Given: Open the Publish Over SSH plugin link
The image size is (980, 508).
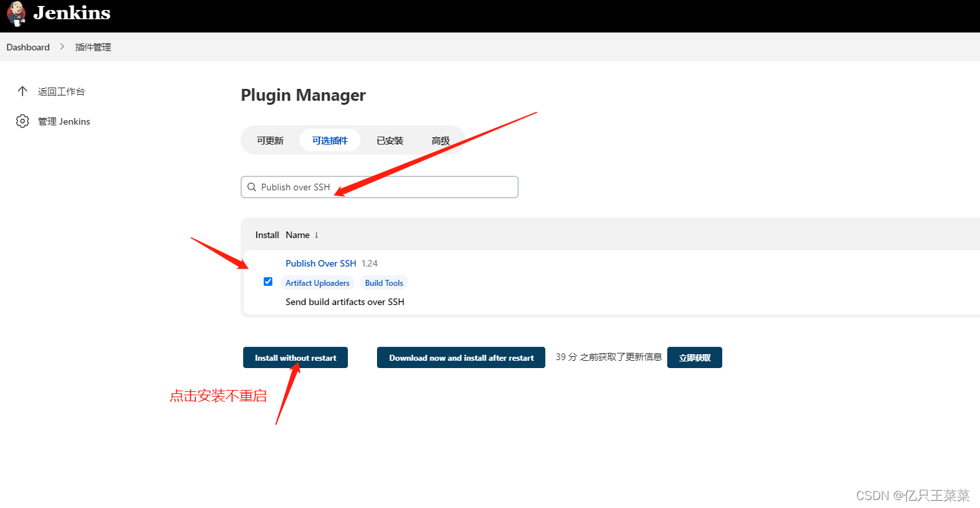Looking at the screenshot, I should coord(321,263).
